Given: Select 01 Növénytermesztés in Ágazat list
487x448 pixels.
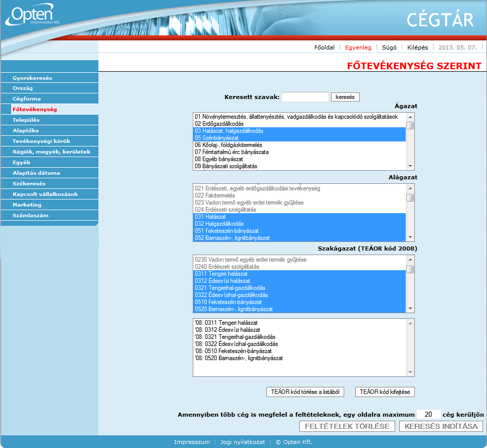Looking at the screenshot, I should pyautogui.click(x=299, y=117).
